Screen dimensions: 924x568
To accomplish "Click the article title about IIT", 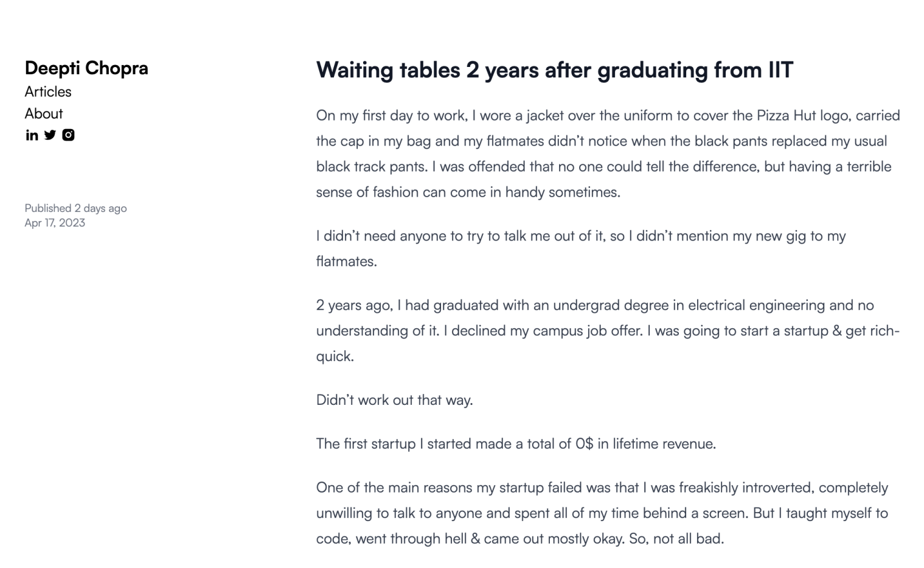I will [555, 70].
